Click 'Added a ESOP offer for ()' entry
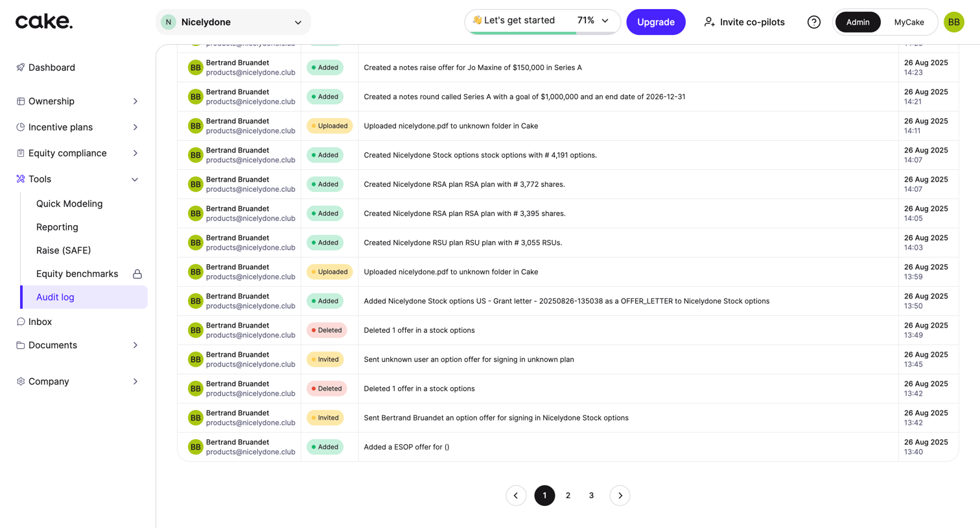 click(x=406, y=447)
